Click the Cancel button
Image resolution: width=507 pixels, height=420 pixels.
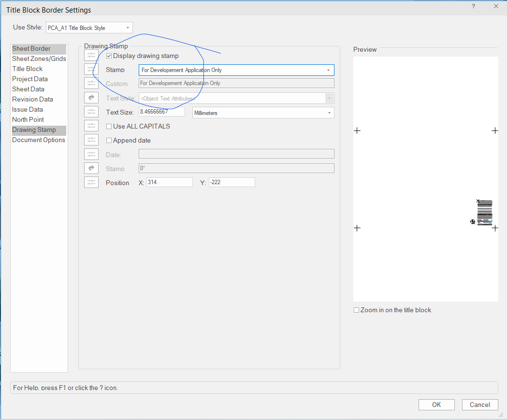point(479,405)
